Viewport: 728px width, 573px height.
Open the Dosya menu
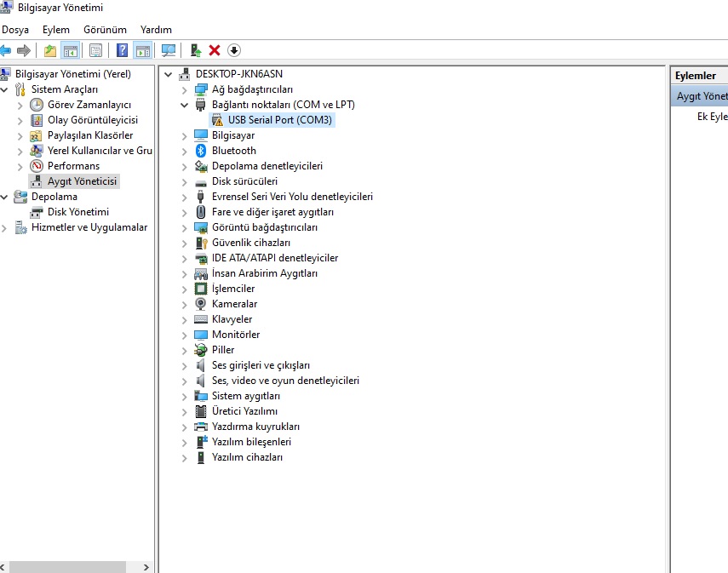pyautogui.click(x=14, y=30)
